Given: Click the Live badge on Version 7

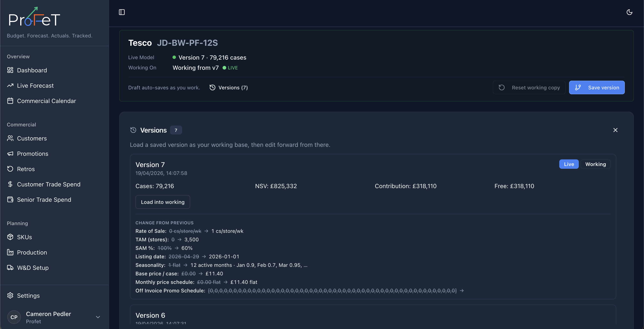Looking at the screenshot, I should tap(569, 164).
